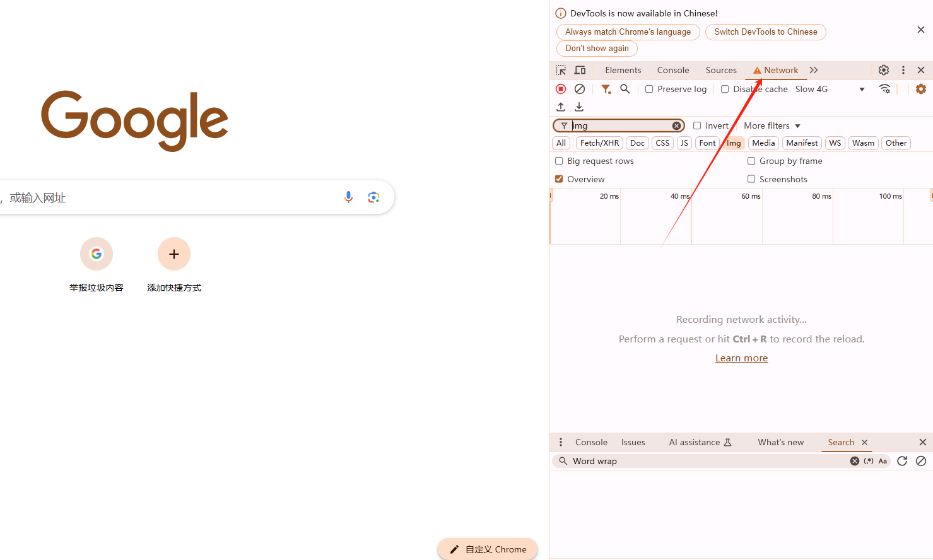The height and width of the screenshot is (560, 933).
Task: Enable Disable cache checkbox
Action: tap(725, 89)
